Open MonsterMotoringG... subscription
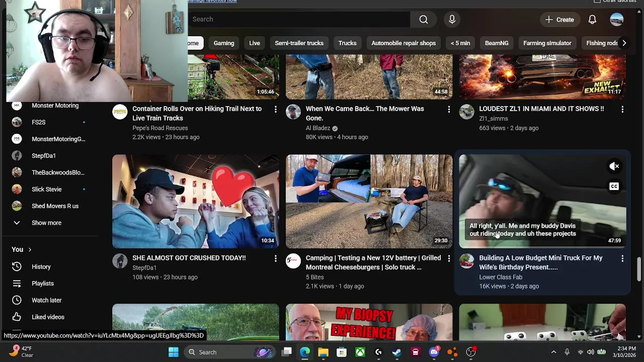 49,139
